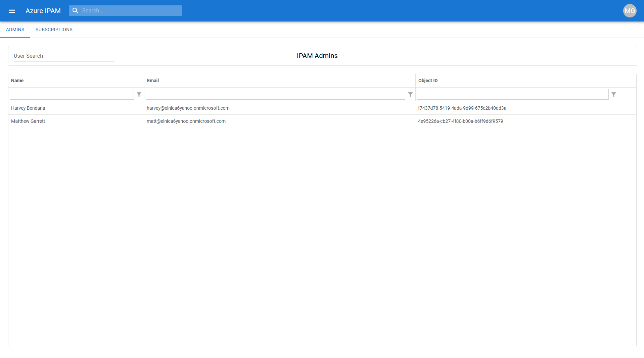Image resolution: width=644 pixels, height=358 pixels.
Task: Sort by the Email column header
Action: point(280,81)
